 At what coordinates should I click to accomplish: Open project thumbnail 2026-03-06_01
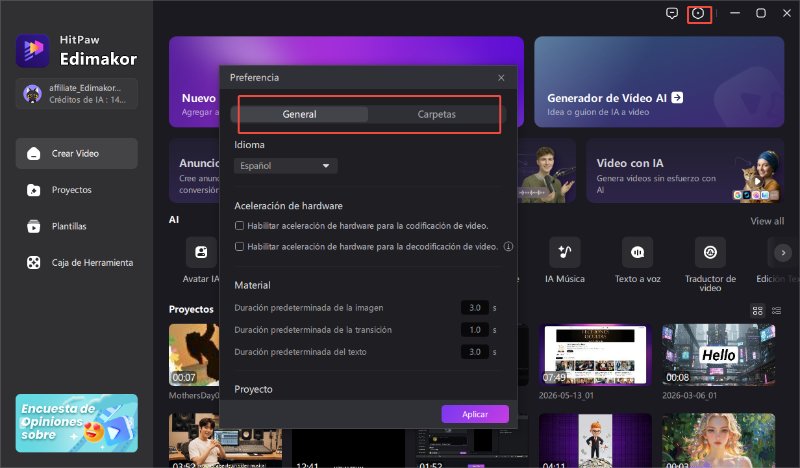718,355
